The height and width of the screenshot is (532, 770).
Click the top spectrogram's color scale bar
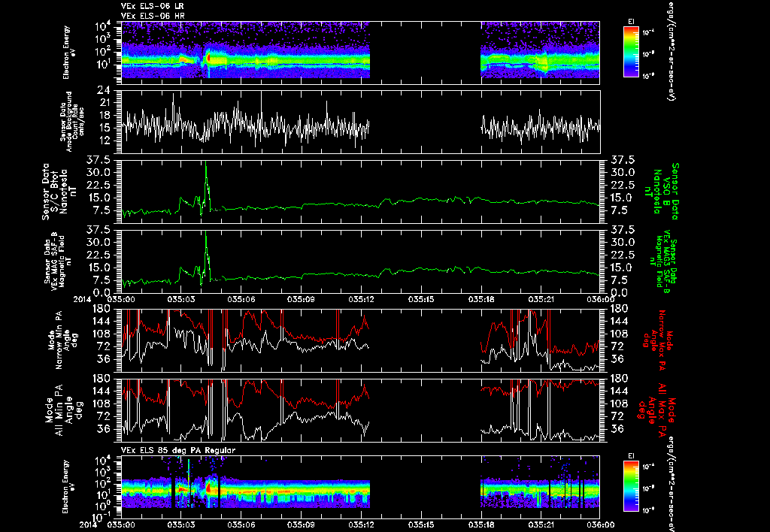(x=631, y=52)
